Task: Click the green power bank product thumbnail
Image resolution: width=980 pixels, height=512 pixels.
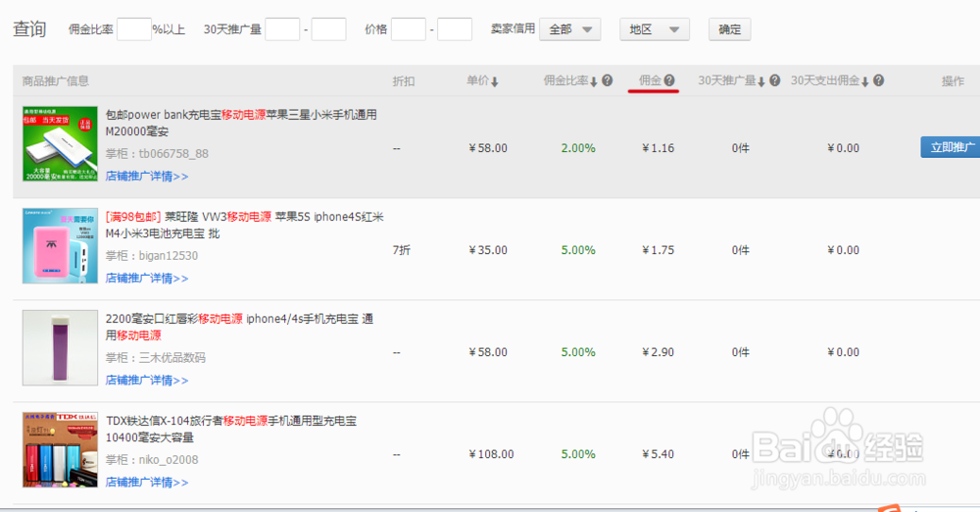Action: pos(60,144)
